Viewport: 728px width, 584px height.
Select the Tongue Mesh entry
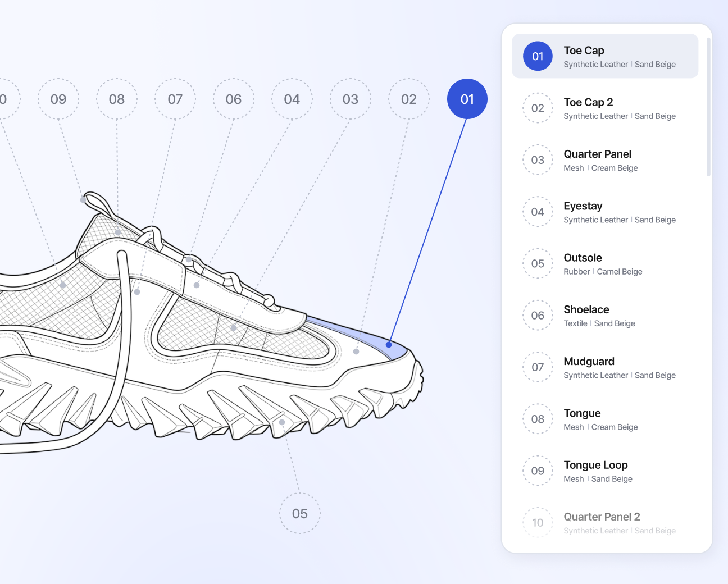605,419
